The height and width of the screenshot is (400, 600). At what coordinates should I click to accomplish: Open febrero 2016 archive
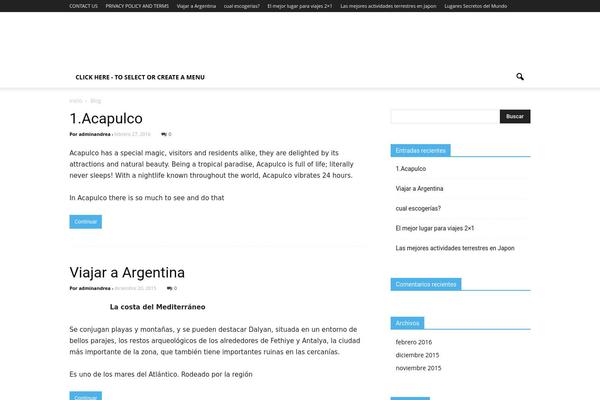coord(414,342)
